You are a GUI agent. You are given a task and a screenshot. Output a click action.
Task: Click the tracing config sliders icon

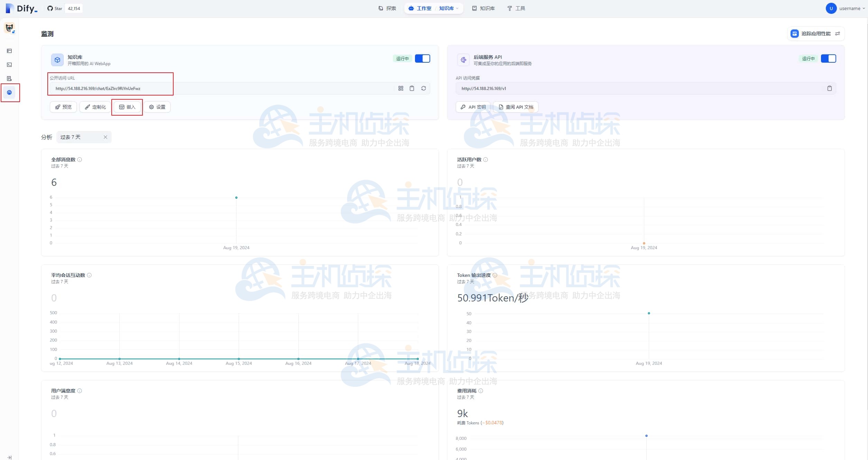click(838, 34)
